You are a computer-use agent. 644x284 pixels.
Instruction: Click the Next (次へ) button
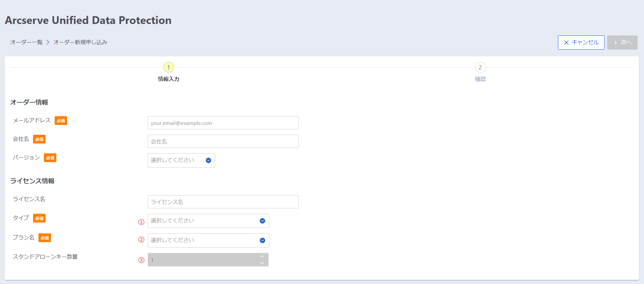click(x=622, y=43)
